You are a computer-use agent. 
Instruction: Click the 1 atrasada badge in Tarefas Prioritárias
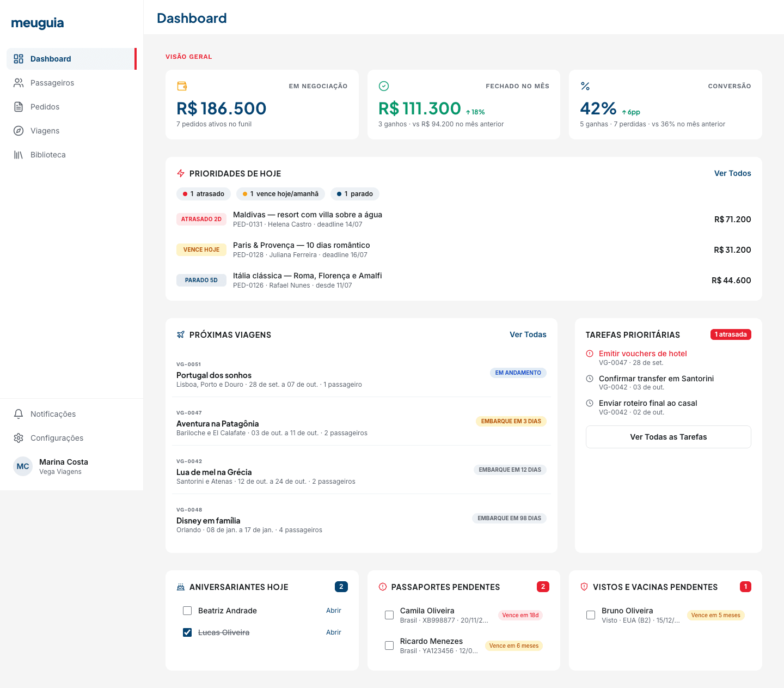[x=731, y=334]
